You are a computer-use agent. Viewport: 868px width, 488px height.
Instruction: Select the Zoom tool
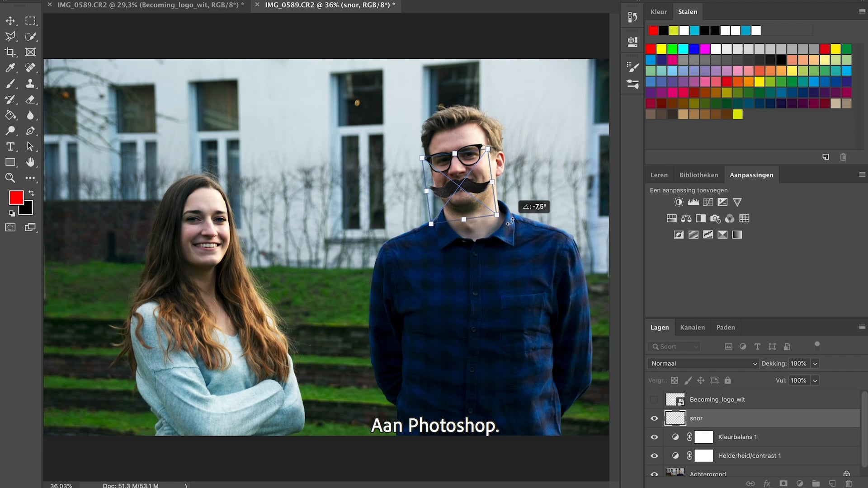click(x=10, y=178)
